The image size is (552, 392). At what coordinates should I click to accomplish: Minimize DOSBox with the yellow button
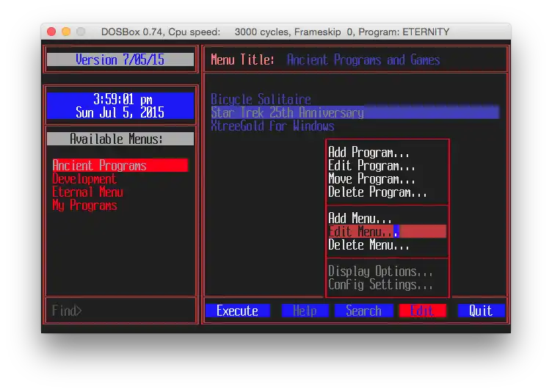point(66,32)
